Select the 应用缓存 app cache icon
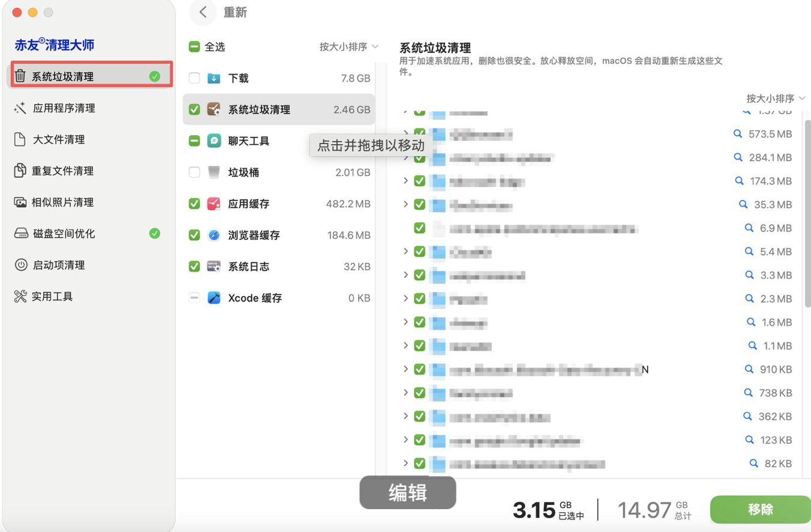This screenshot has width=811, height=532. tap(214, 204)
